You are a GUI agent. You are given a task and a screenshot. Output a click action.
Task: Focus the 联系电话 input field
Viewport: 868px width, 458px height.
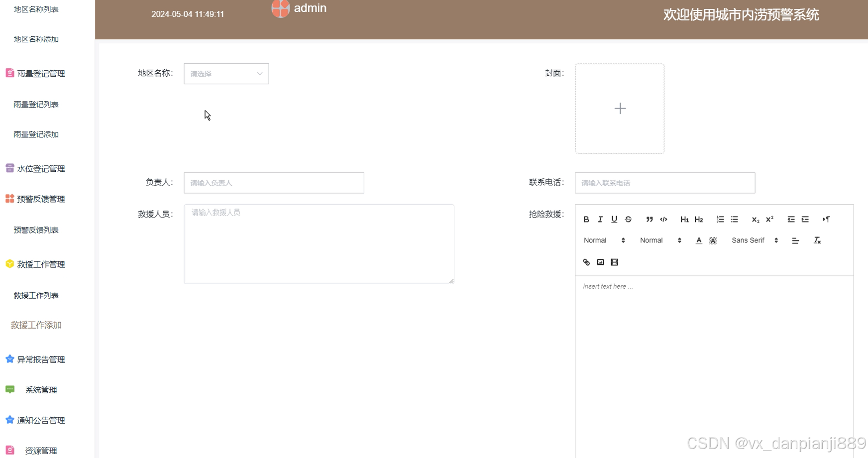click(665, 183)
